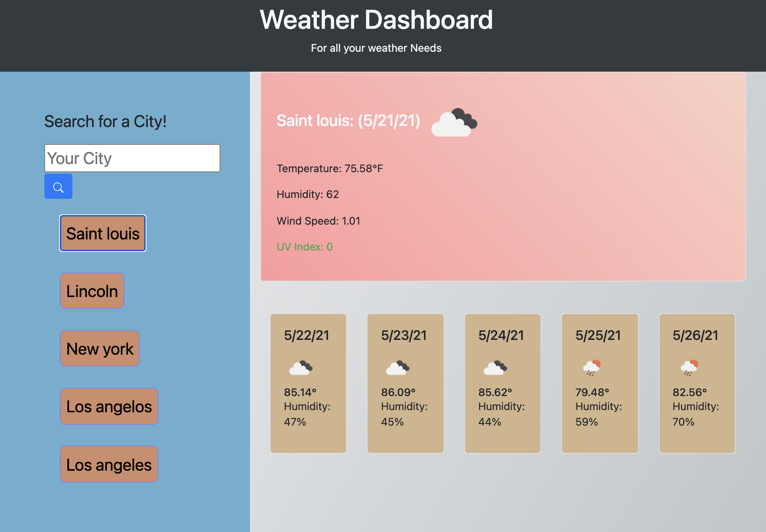The height and width of the screenshot is (532, 766).
Task: Choose the misspelled Los angelos entry
Action: 109,406
